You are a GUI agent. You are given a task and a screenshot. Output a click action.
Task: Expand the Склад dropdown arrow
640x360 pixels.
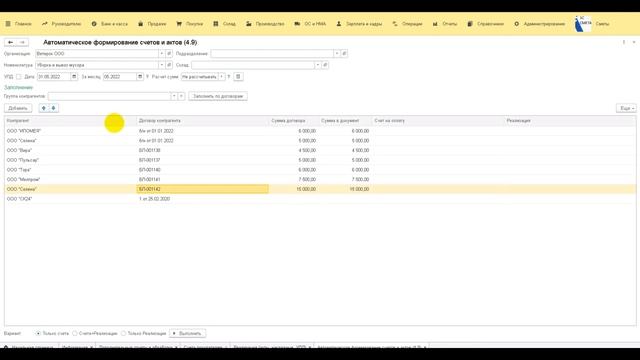click(318, 65)
